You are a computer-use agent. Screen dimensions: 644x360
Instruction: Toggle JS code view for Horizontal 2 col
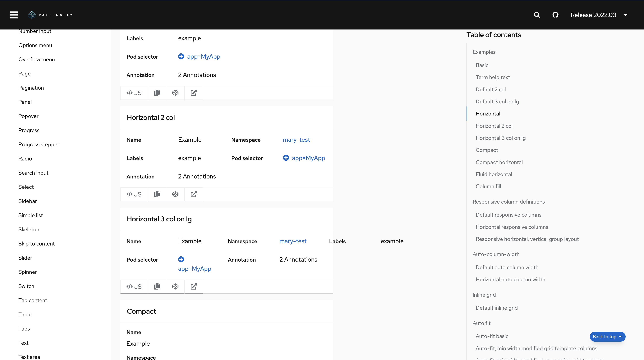pyautogui.click(x=134, y=194)
